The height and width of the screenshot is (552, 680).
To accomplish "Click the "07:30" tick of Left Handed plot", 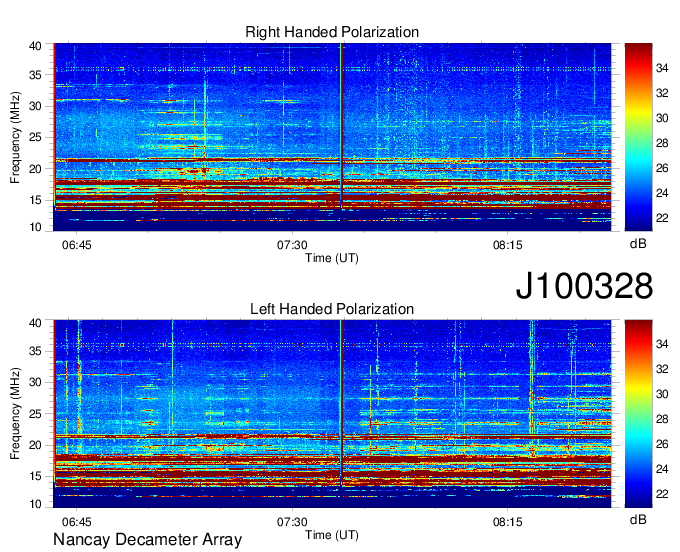I will (292, 522).
